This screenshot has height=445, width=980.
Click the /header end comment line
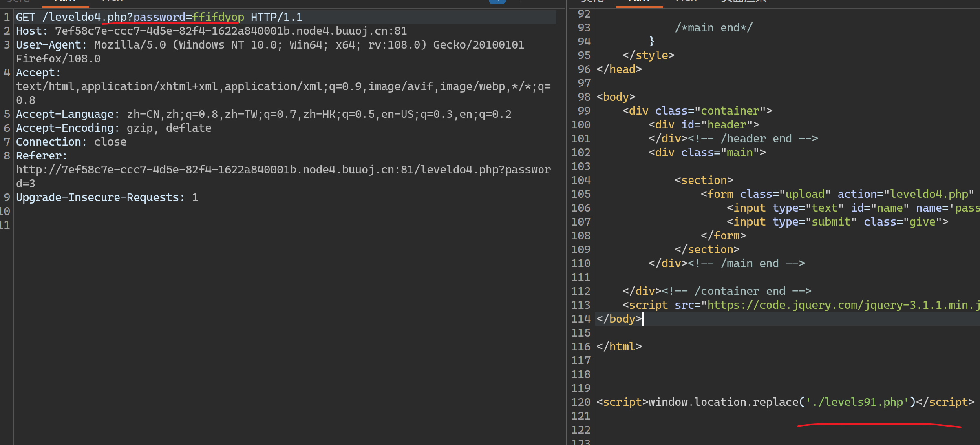(x=733, y=139)
